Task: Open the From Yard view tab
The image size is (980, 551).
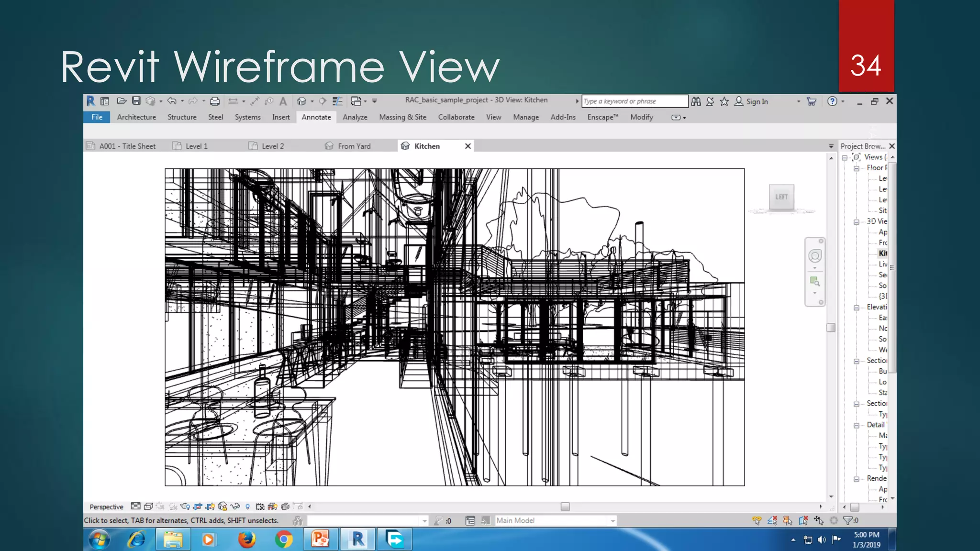Action: click(x=354, y=146)
